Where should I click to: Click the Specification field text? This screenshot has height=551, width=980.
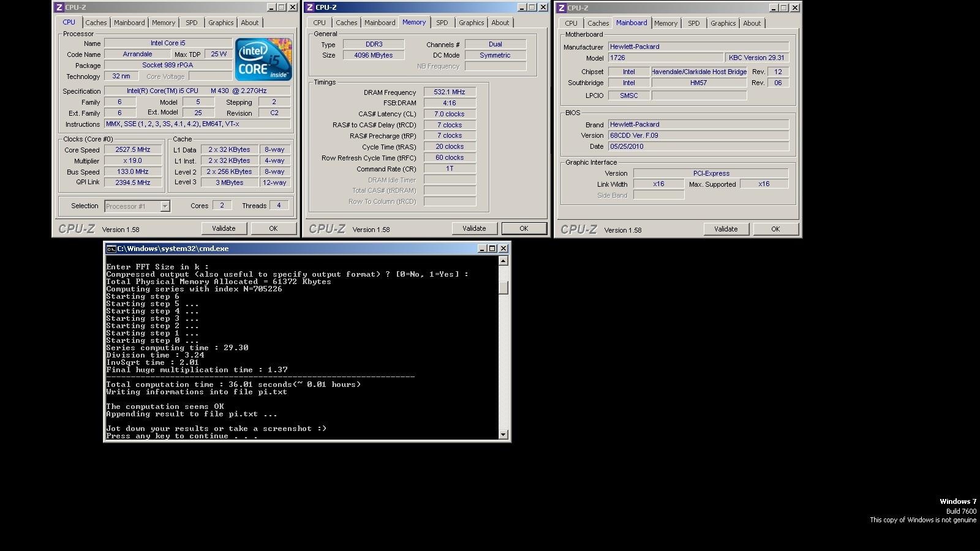click(197, 91)
